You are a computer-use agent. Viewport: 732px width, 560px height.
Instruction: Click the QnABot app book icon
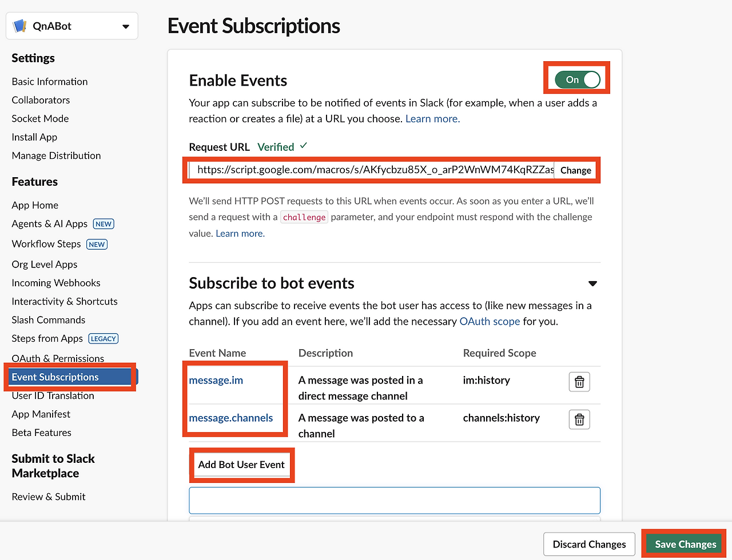[x=20, y=26]
